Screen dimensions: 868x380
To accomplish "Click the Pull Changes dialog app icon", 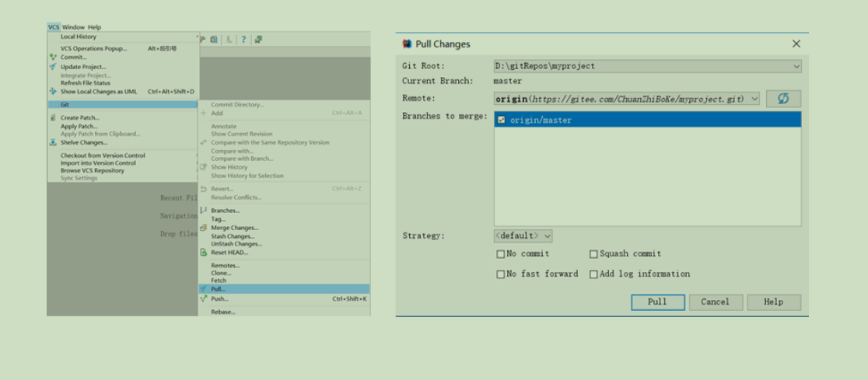I will point(408,44).
